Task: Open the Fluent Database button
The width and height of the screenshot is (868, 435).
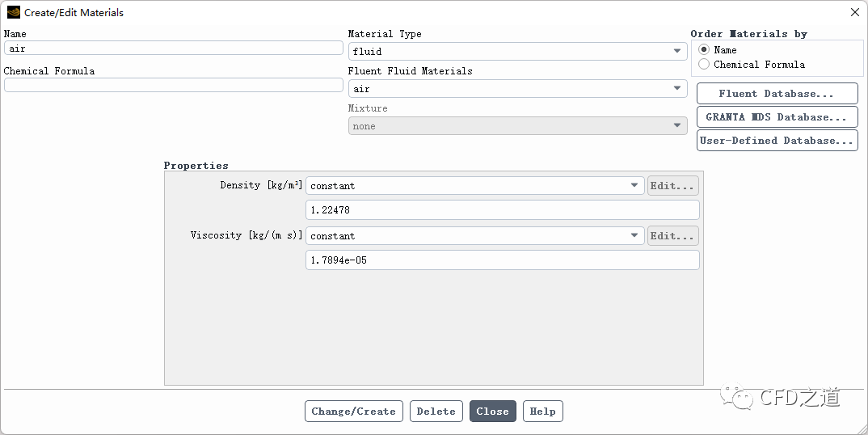Action: (x=776, y=94)
